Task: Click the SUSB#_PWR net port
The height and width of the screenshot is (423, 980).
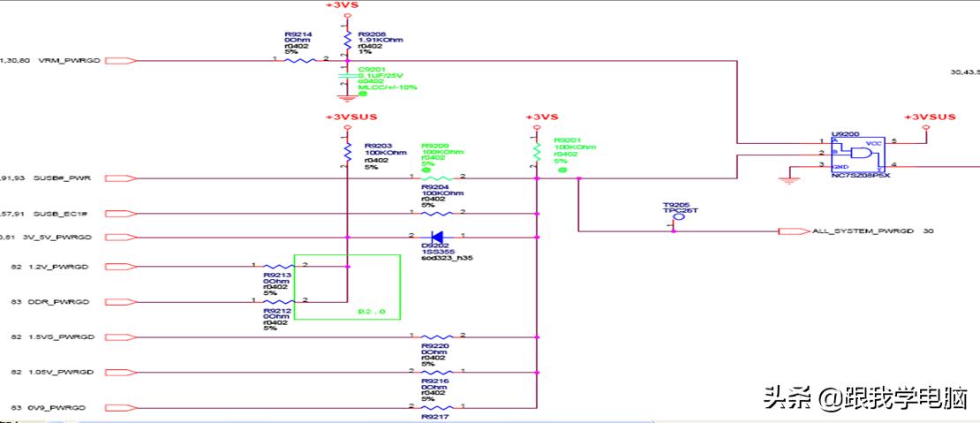Action: pyautogui.click(x=121, y=178)
